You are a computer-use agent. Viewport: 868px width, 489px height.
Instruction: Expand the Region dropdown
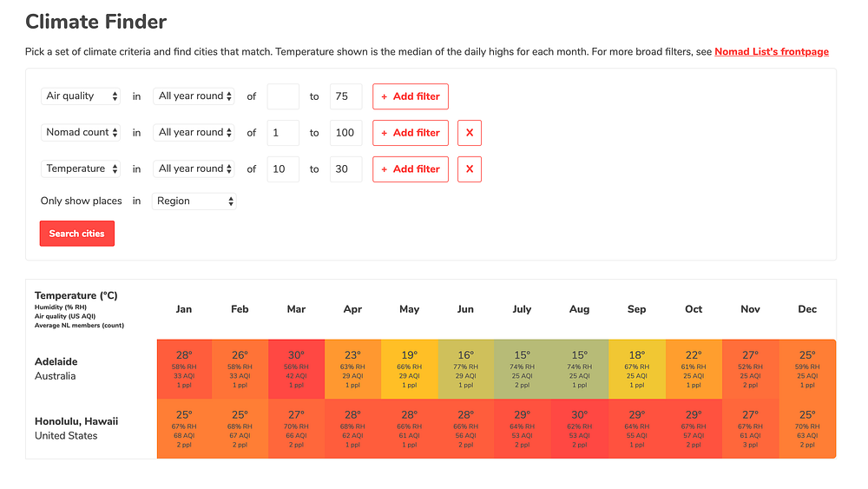pyautogui.click(x=194, y=201)
